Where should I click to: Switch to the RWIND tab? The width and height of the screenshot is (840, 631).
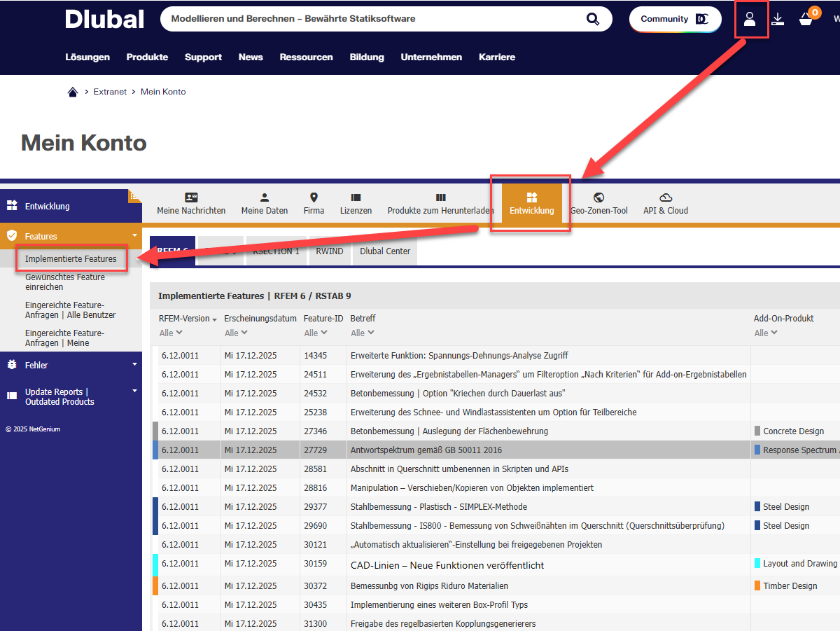[x=329, y=251]
